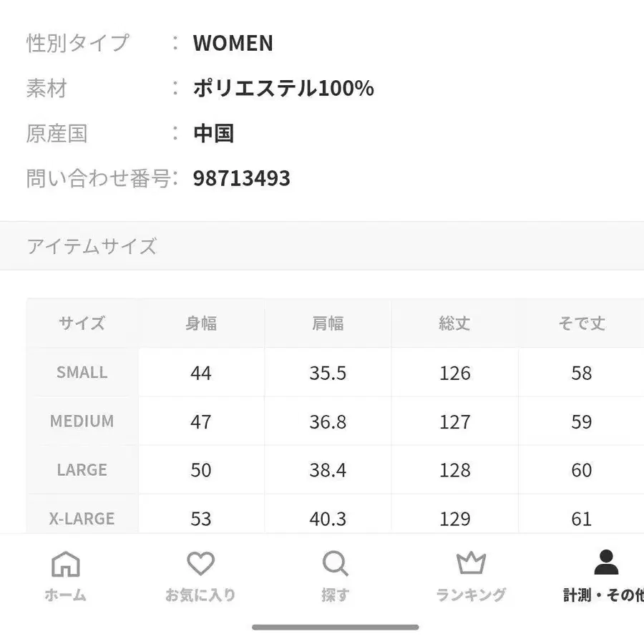Image resolution: width=644 pixels, height=644 pixels.
Task: View rankings by tapping the crown
Action: click(x=470, y=565)
